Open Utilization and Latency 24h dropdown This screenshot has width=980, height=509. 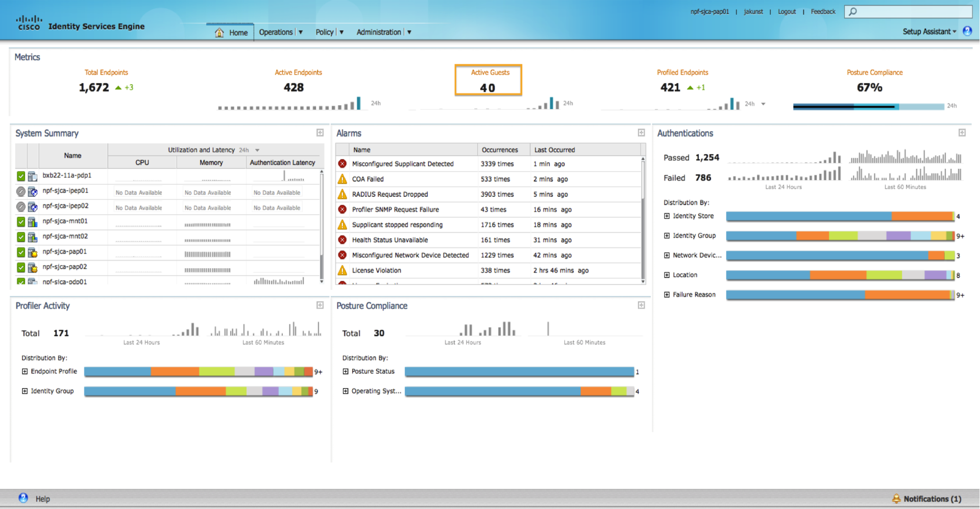click(257, 150)
